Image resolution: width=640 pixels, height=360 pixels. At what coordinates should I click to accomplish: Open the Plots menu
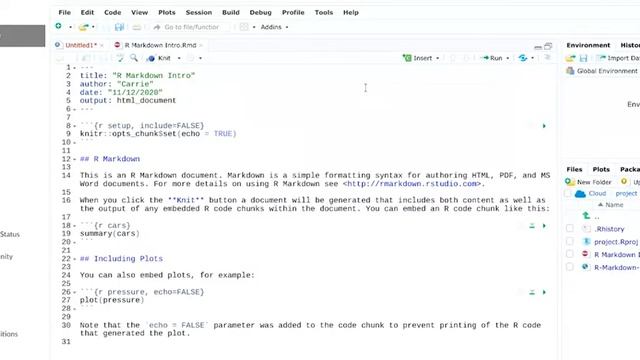click(167, 13)
